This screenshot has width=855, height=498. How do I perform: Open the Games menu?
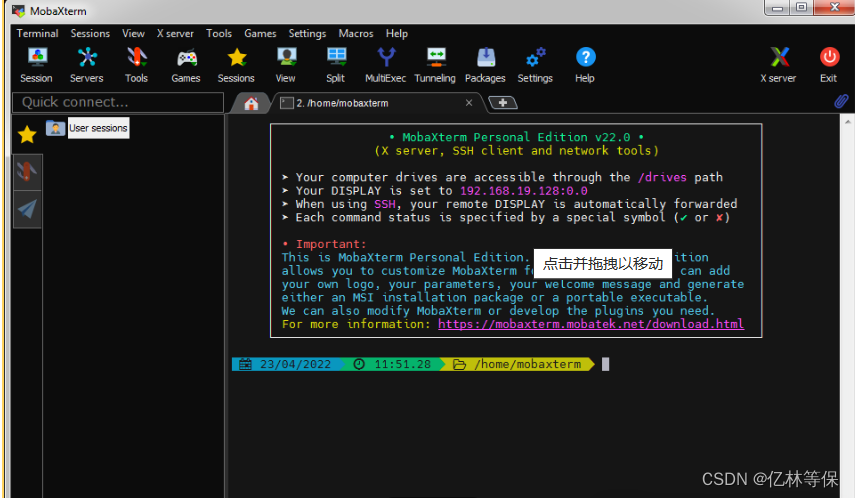pyautogui.click(x=260, y=33)
